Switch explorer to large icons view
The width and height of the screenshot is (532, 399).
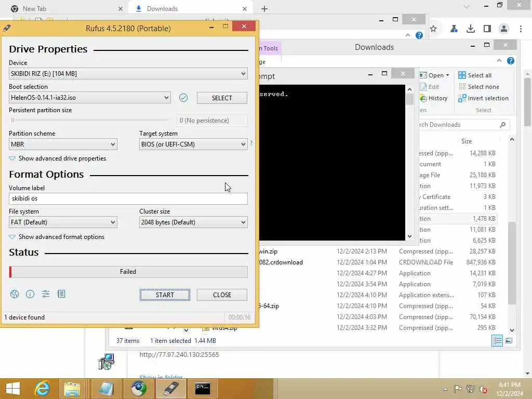[x=509, y=341]
